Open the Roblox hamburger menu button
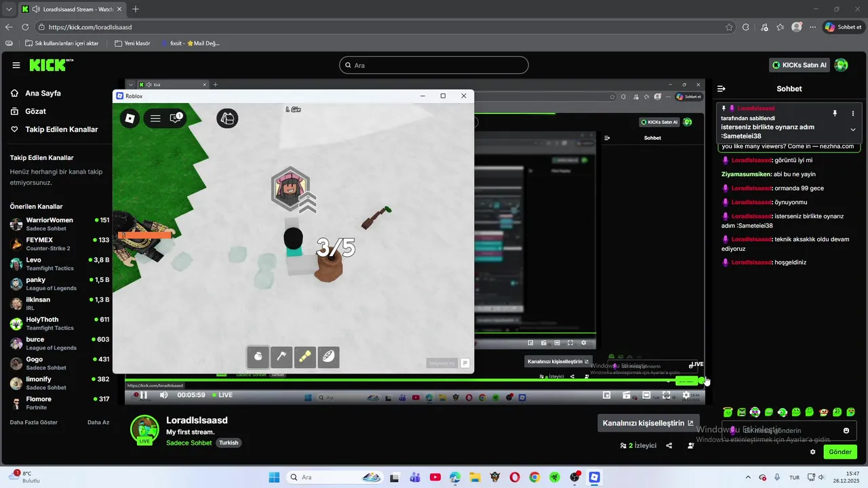This screenshot has width=868, height=488. coord(155,119)
